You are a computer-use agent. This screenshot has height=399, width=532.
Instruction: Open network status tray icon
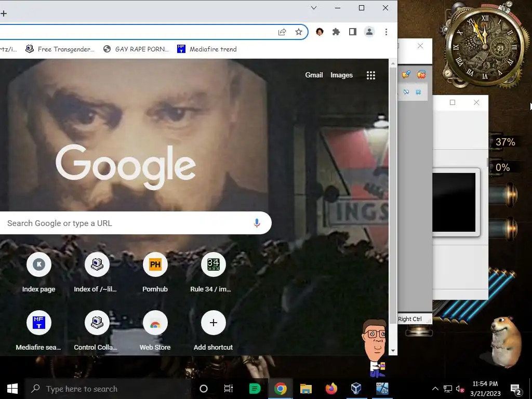448,389
